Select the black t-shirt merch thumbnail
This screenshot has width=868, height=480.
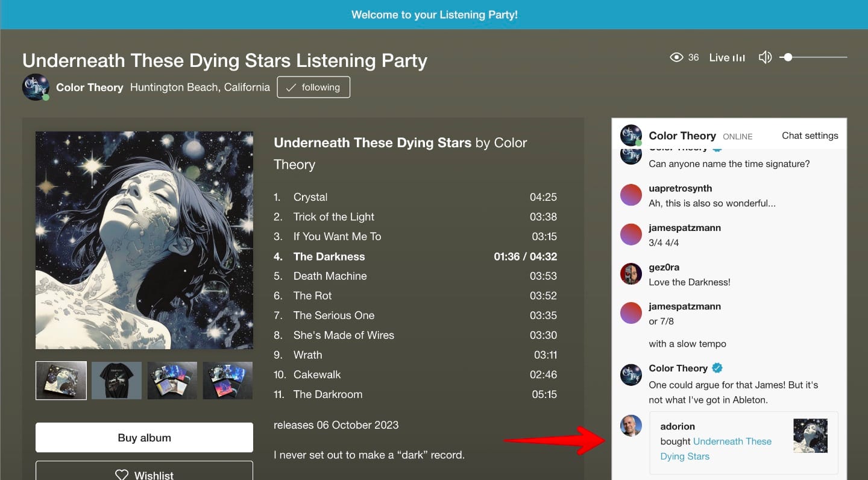click(116, 380)
